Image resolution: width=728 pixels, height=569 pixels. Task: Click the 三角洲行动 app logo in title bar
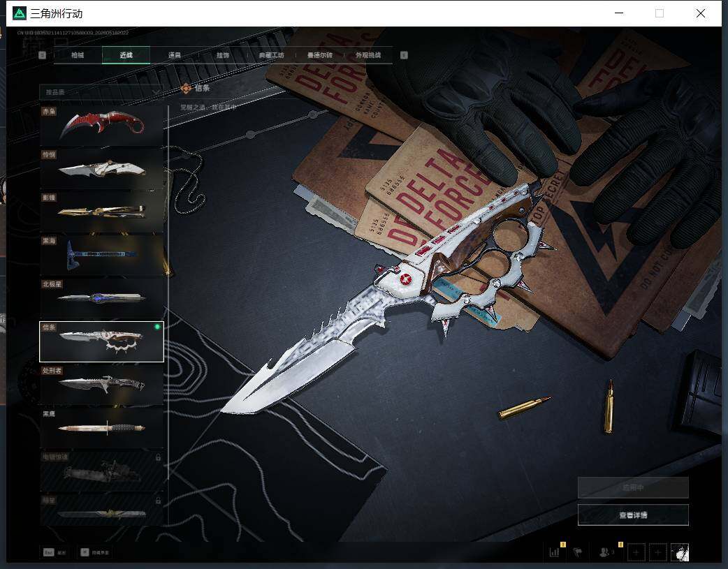point(20,13)
